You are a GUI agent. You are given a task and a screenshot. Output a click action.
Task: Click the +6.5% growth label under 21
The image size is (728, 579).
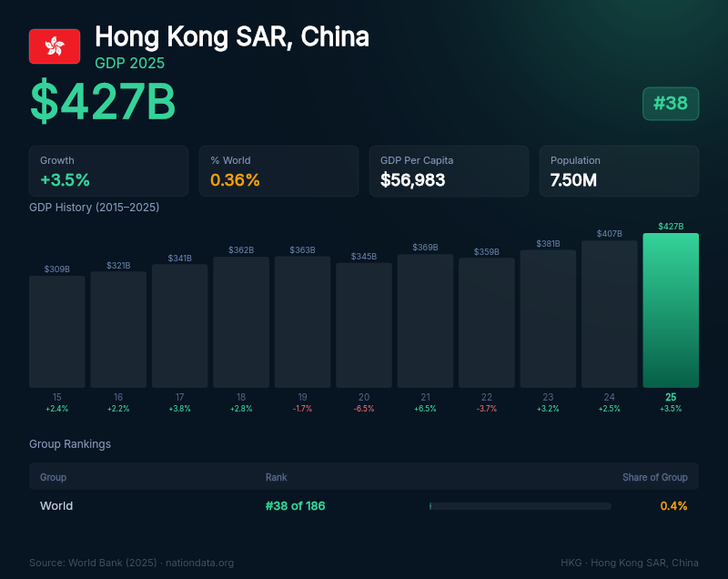425,409
